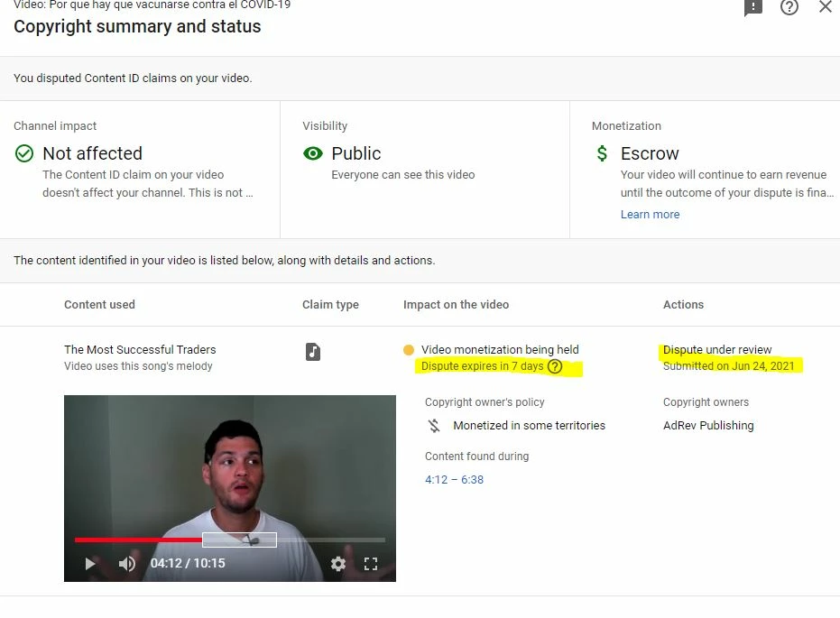Click the green eye Public visibility icon

313,153
